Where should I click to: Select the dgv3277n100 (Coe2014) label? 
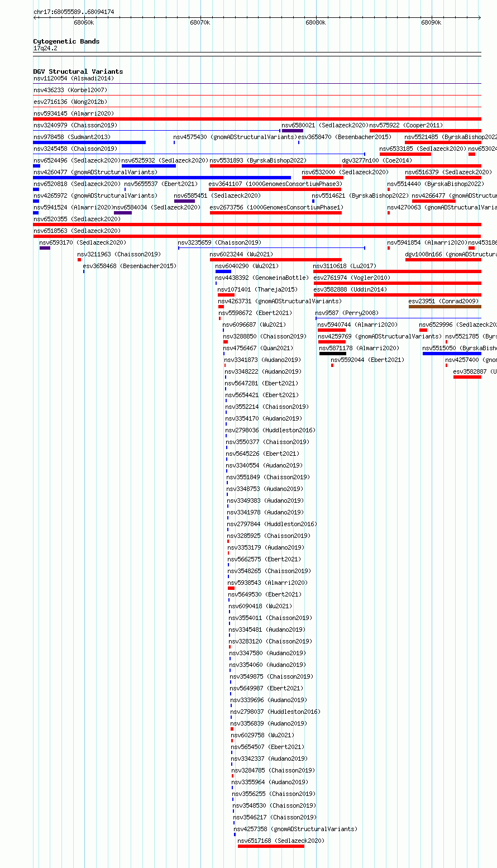click(x=377, y=160)
